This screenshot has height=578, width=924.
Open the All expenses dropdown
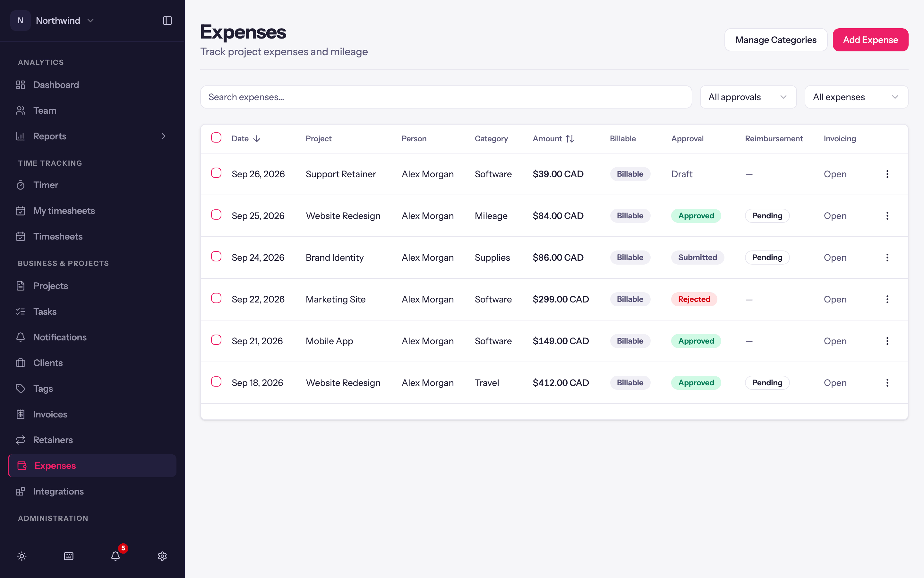point(856,97)
